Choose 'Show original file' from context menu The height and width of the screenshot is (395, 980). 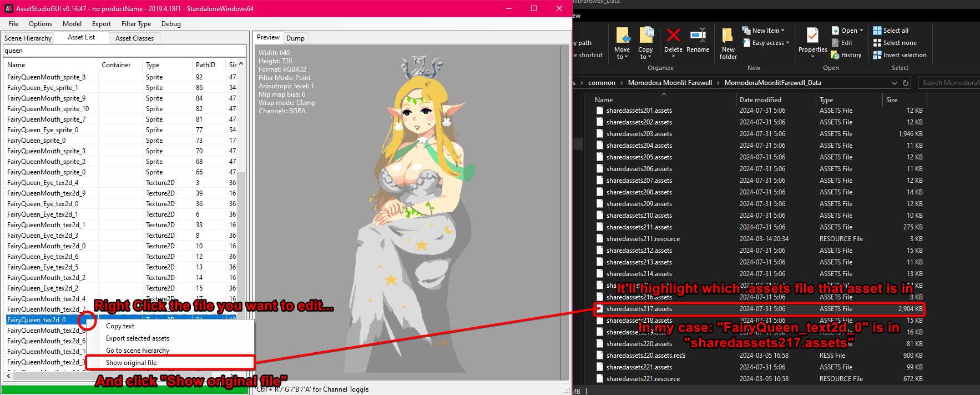coord(170,363)
